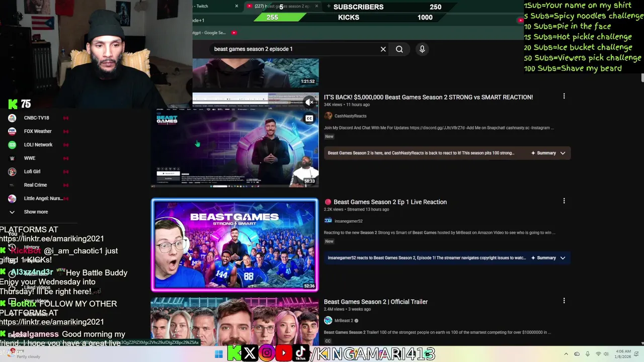
Task: Open the FOX Weather subscription icon
Action: (x=12, y=131)
